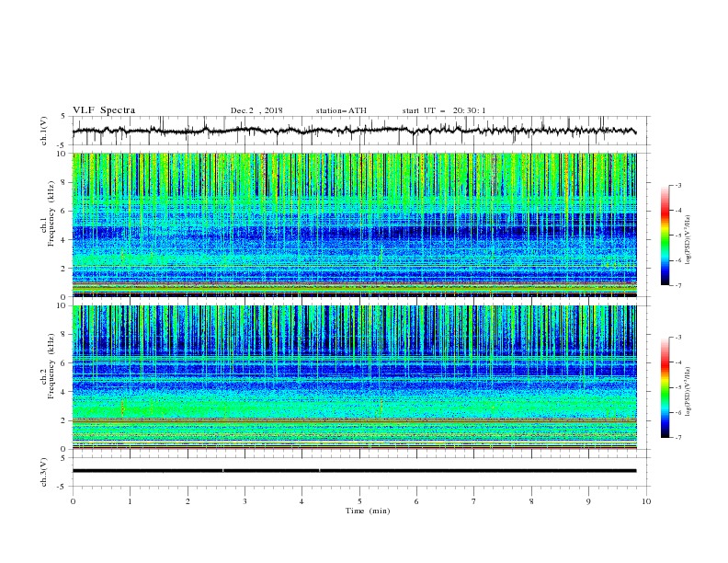Click tick label "4" on the Time axis
The image size is (728, 563).
[301, 501]
